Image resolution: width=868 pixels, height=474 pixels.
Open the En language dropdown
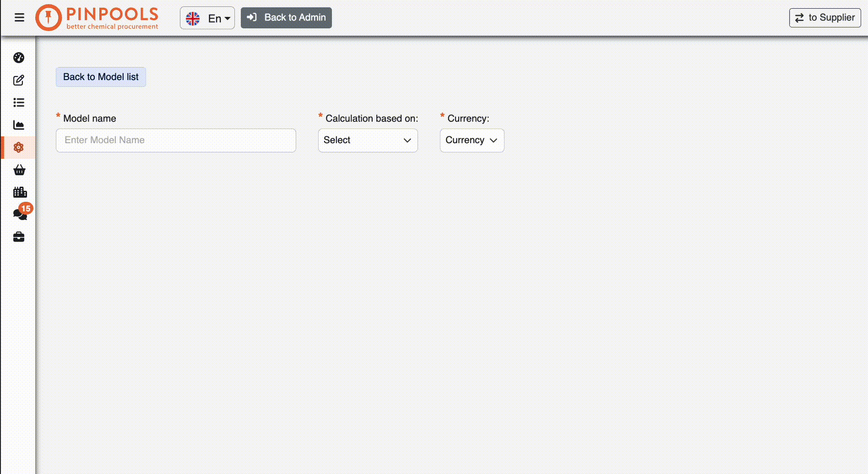click(x=207, y=18)
